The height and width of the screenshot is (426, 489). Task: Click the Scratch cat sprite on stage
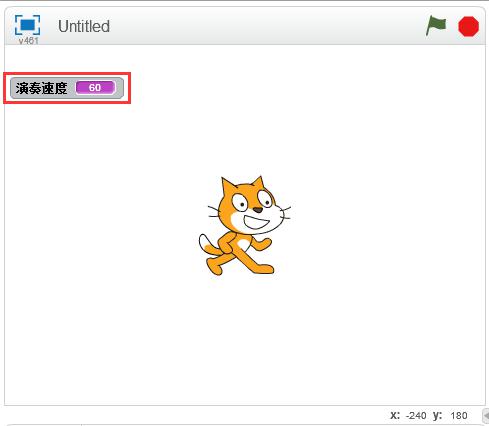pyautogui.click(x=244, y=226)
